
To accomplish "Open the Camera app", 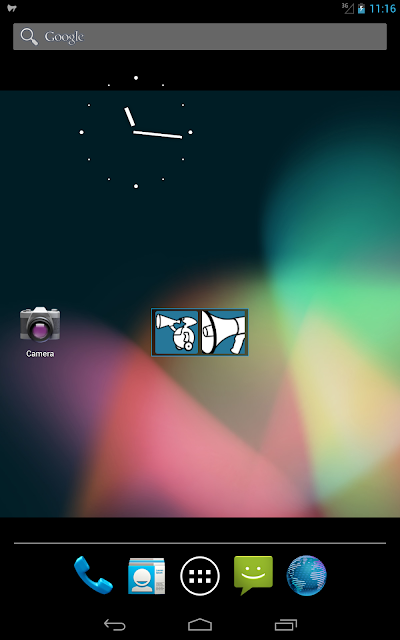I will pyautogui.click(x=40, y=332).
